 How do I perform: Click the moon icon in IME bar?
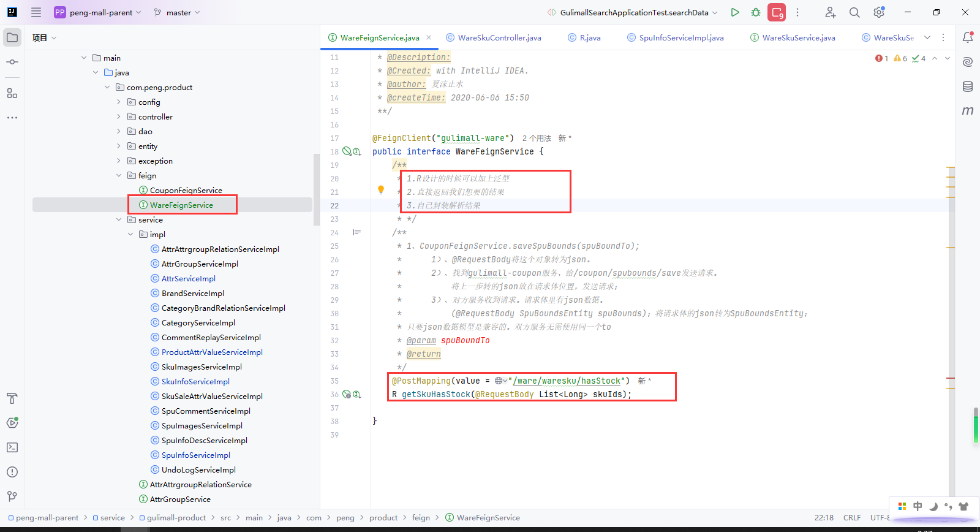click(933, 506)
